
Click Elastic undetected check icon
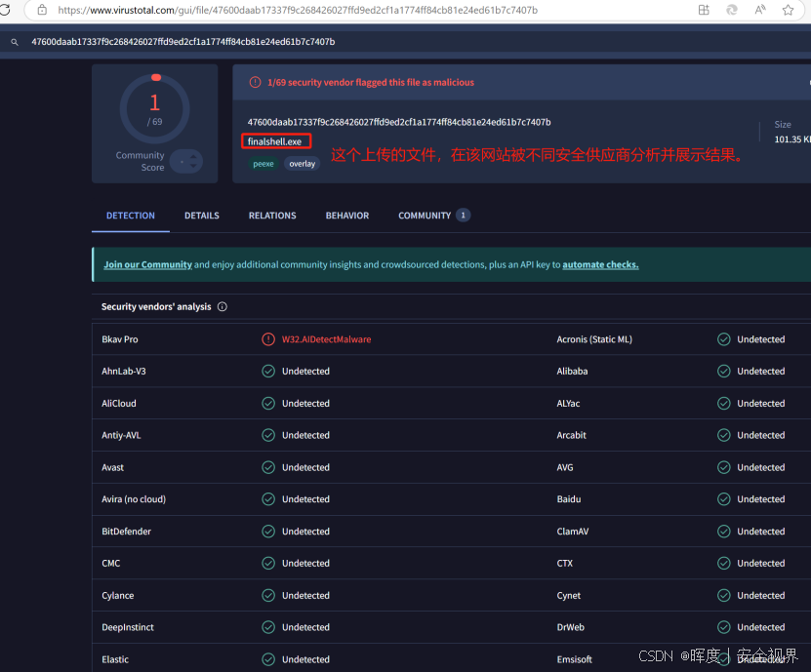coord(268,659)
